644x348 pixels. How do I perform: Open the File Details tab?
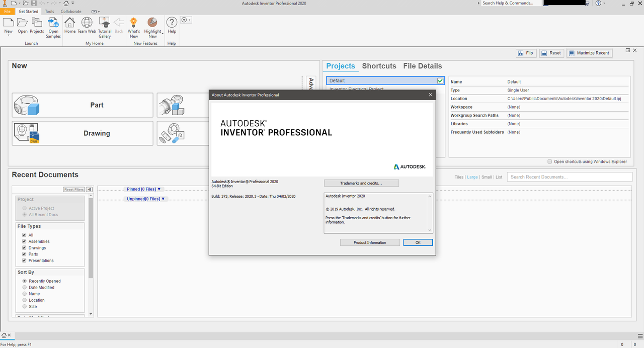click(423, 66)
